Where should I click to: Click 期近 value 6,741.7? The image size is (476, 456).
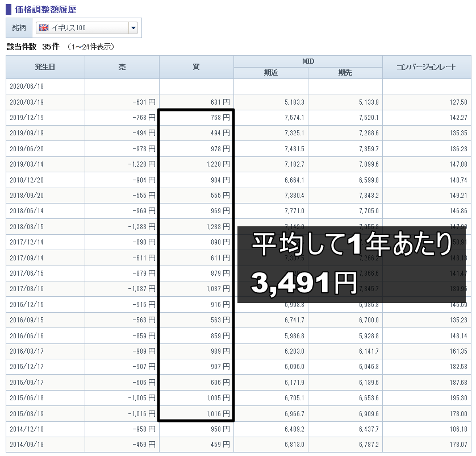[294, 320]
